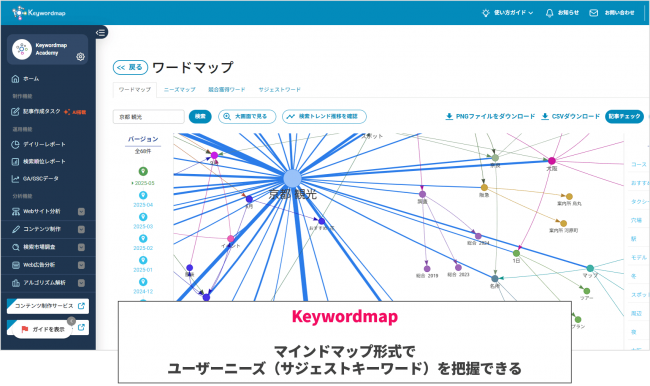Image resolution: width=650 pixels, height=386 pixels.
Task: Click コース in the right word list
Action: (638, 165)
